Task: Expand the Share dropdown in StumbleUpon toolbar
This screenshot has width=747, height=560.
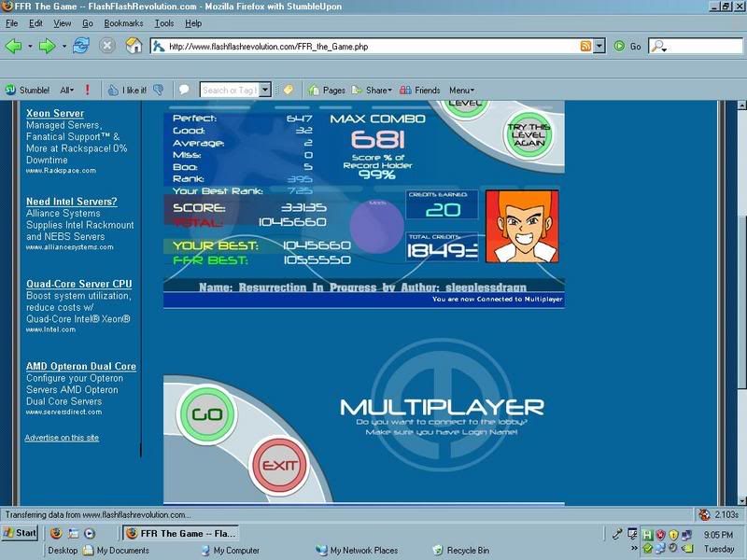Action: pos(378,90)
